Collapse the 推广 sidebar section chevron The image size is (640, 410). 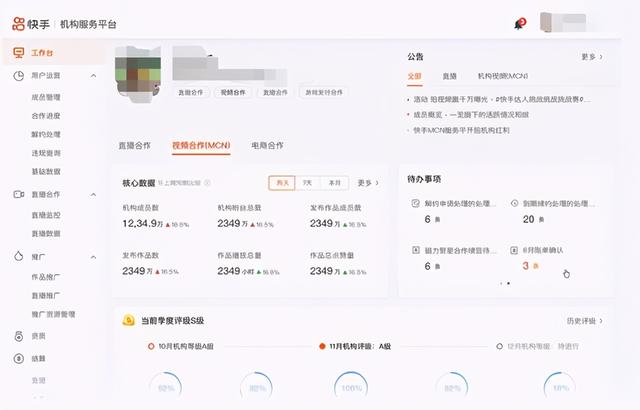point(94,257)
